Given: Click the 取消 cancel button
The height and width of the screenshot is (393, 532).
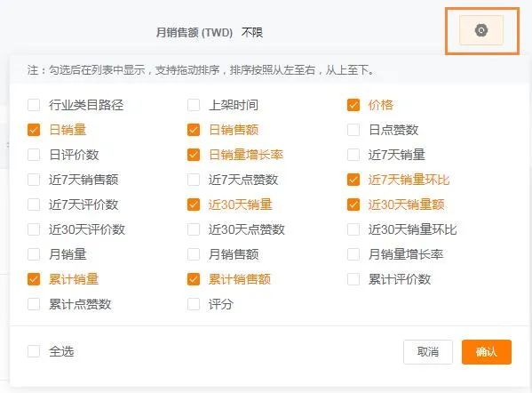Looking at the screenshot, I should (x=428, y=352).
